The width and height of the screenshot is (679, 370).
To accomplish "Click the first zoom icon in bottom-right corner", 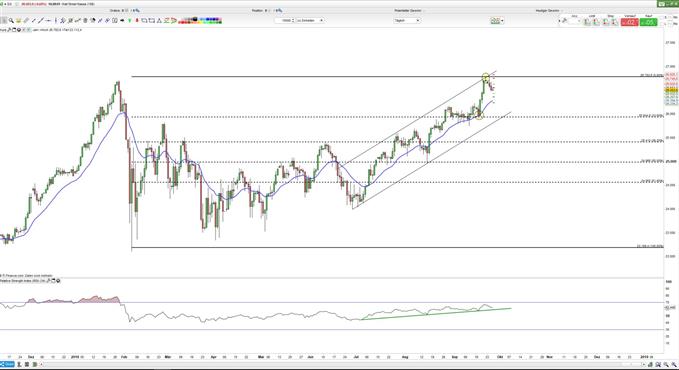I will pyautogui.click(x=658, y=364).
